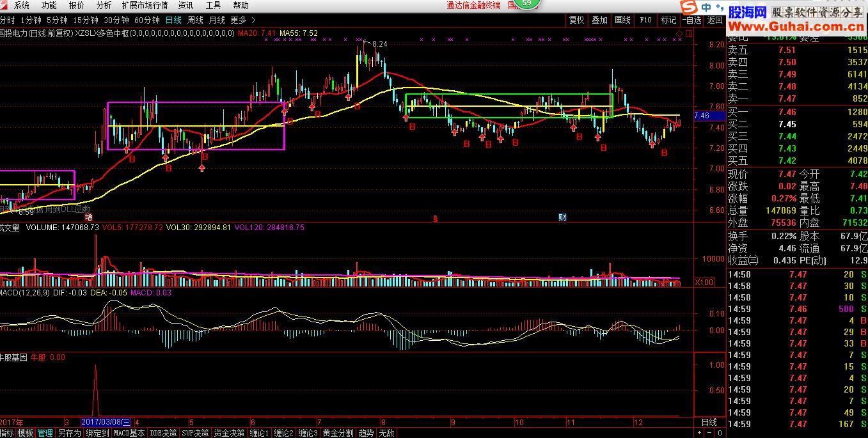The height and width of the screenshot is (438, 868).
Task: Apply the MACD基本 template
Action: [x=129, y=433]
